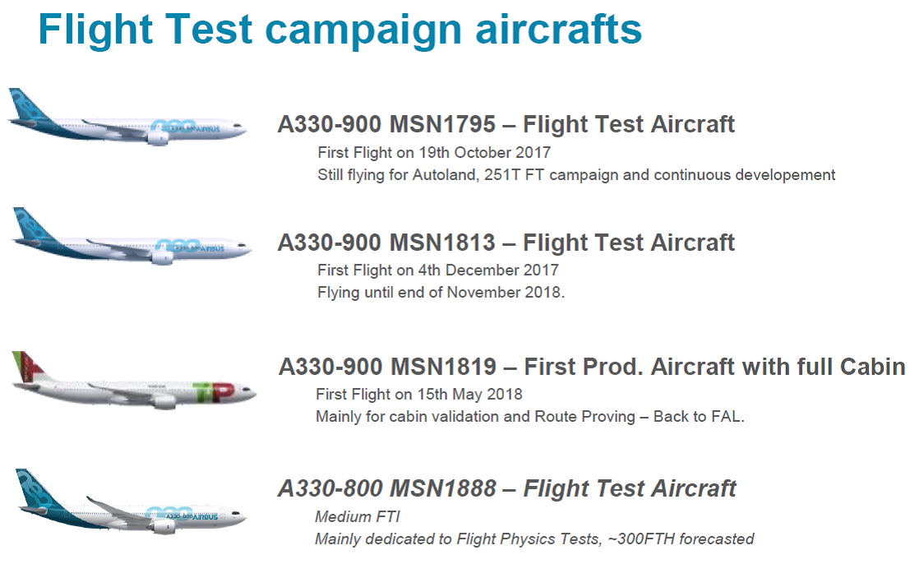Click the Flight Physics Tests ~300FTH line
924x564 pixels.
[534, 539]
